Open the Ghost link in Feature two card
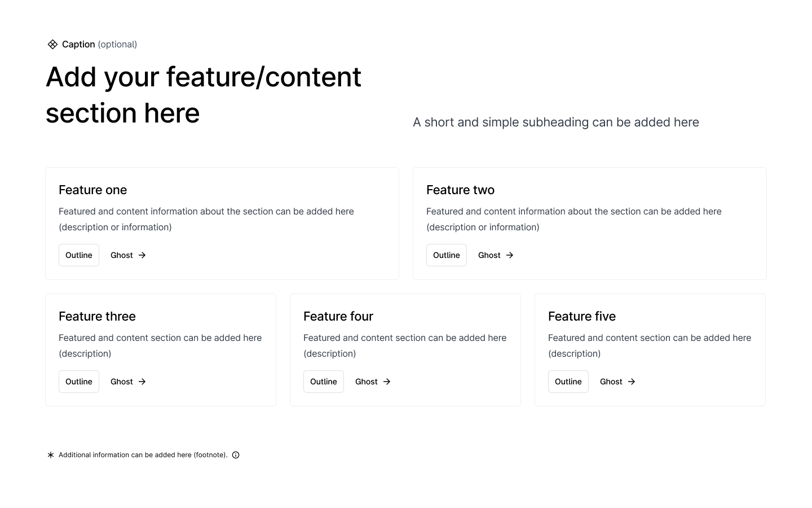Screen dimensions: 812x508 [x=496, y=255]
